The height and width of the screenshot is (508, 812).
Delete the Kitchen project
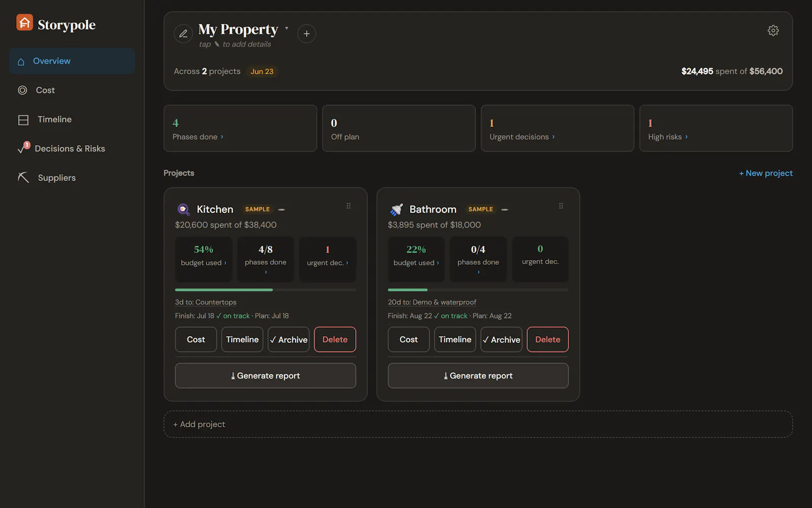(x=335, y=339)
